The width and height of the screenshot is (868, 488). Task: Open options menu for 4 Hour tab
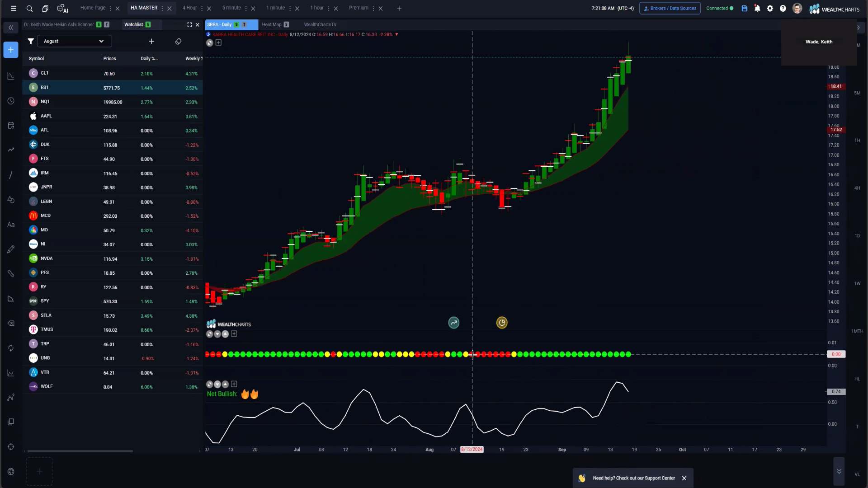pyautogui.click(x=202, y=8)
